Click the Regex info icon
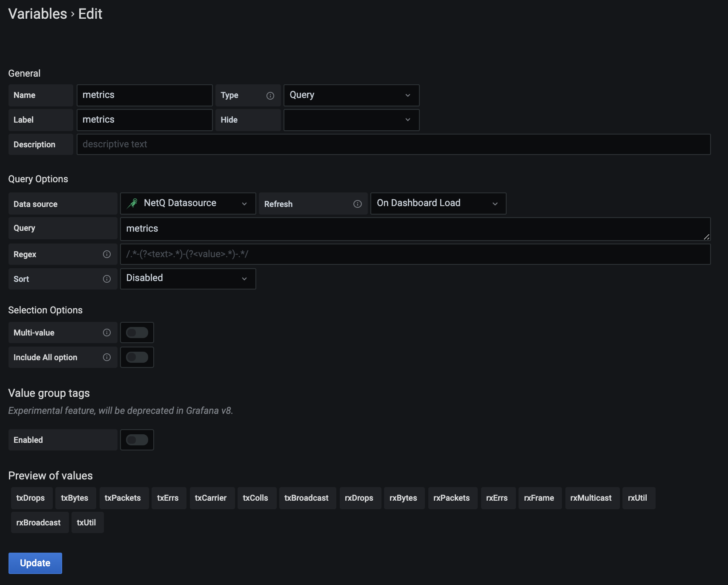The width and height of the screenshot is (728, 585). pyautogui.click(x=107, y=254)
